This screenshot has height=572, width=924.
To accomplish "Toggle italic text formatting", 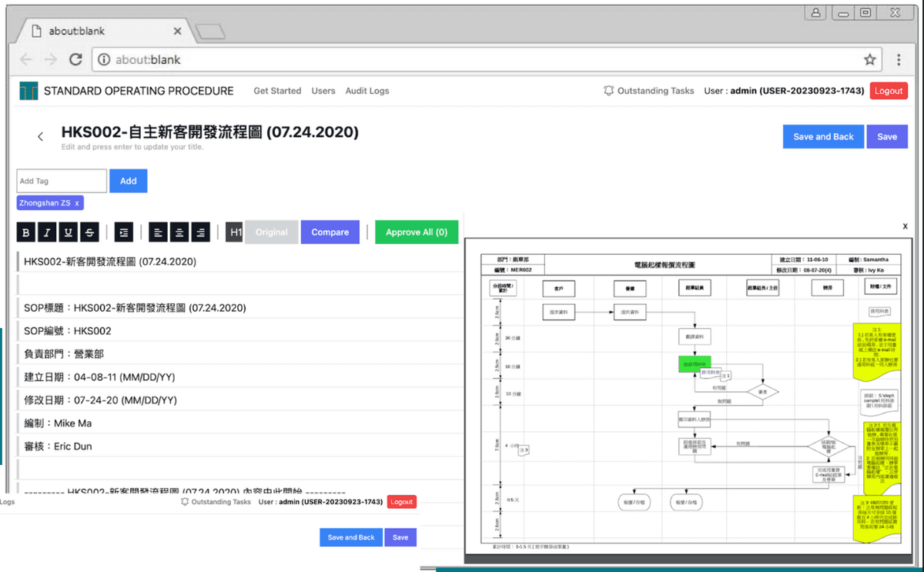I will tap(47, 232).
